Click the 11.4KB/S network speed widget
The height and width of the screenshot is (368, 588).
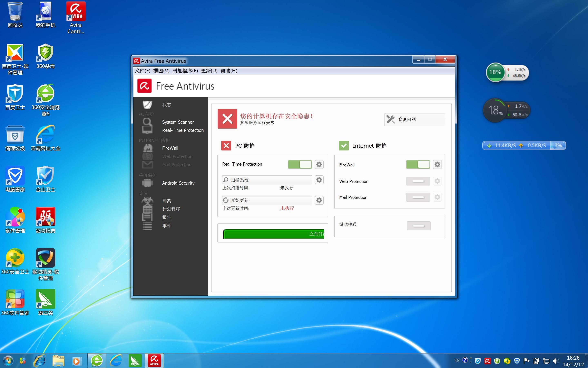(524, 146)
